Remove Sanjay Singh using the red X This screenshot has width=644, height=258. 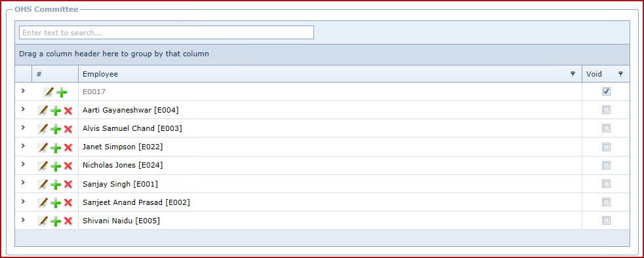click(68, 185)
